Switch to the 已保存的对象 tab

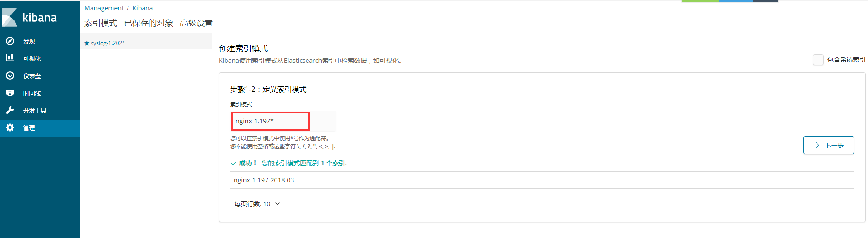(149, 23)
